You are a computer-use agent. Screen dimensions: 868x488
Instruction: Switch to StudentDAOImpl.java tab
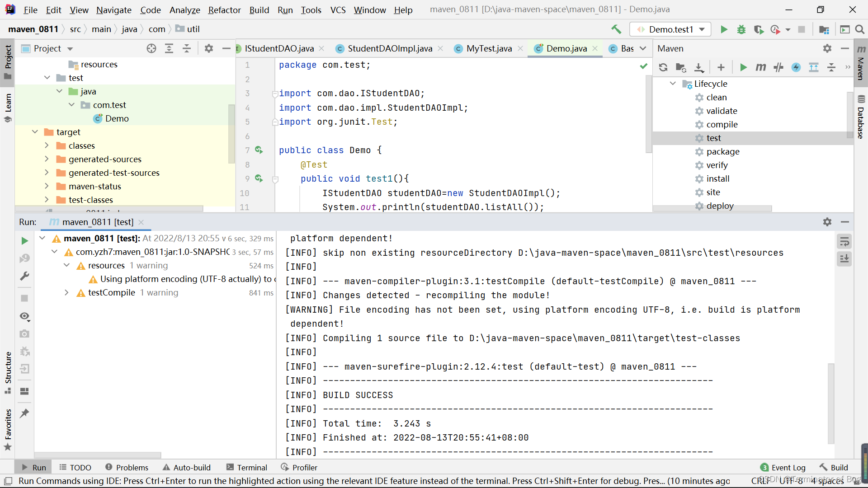[x=390, y=48]
